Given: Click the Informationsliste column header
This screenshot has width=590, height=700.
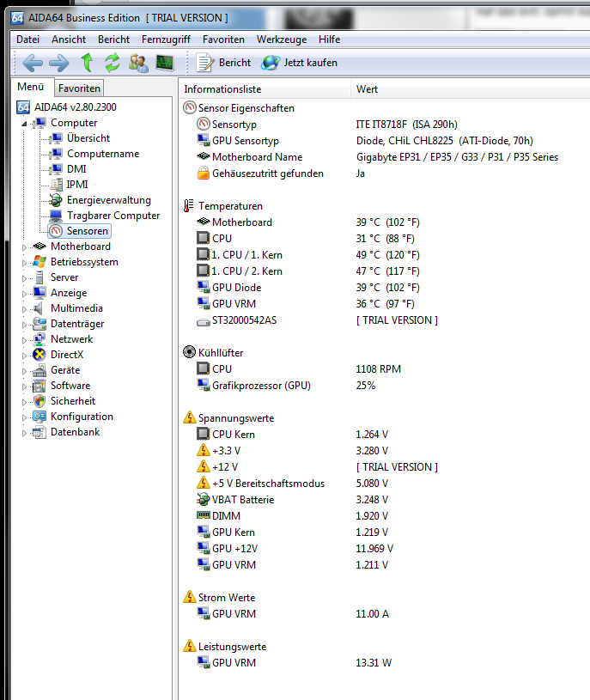Looking at the screenshot, I should point(265,88).
